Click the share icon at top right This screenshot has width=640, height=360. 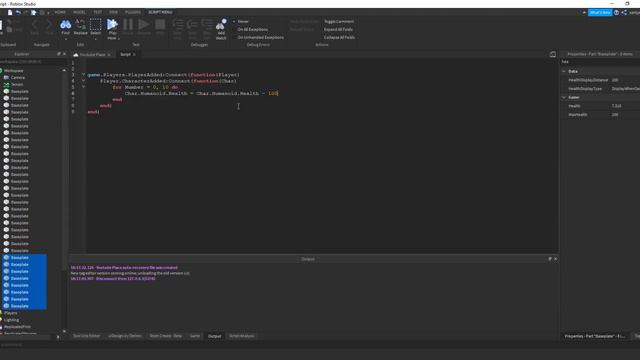point(624,13)
